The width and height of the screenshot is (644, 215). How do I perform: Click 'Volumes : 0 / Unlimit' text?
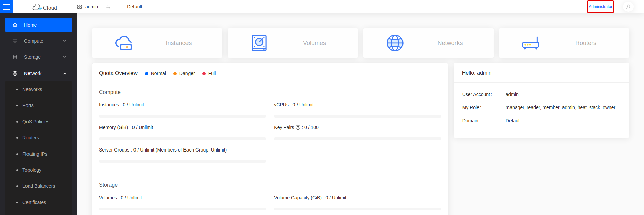[x=120, y=198]
